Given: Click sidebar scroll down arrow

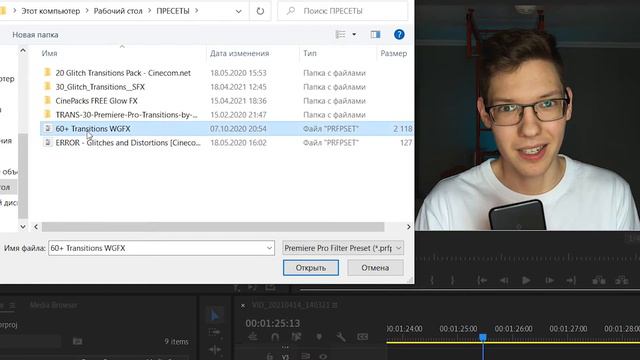Looking at the screenshot, I should [x=23, y=227].
